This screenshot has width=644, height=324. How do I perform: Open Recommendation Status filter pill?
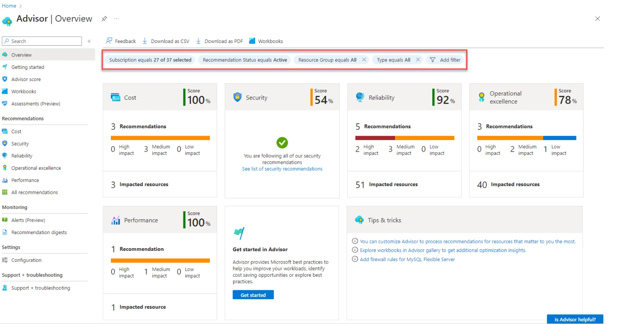pos(245,60)
